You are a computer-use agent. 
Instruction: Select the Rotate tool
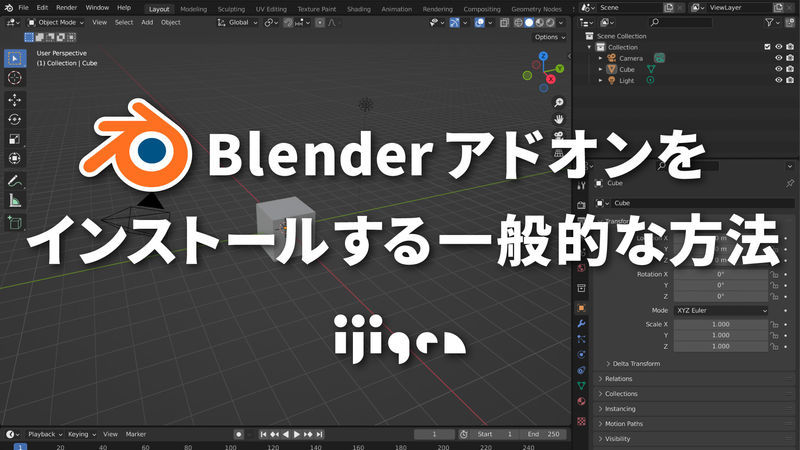click(x=15, y=119)
